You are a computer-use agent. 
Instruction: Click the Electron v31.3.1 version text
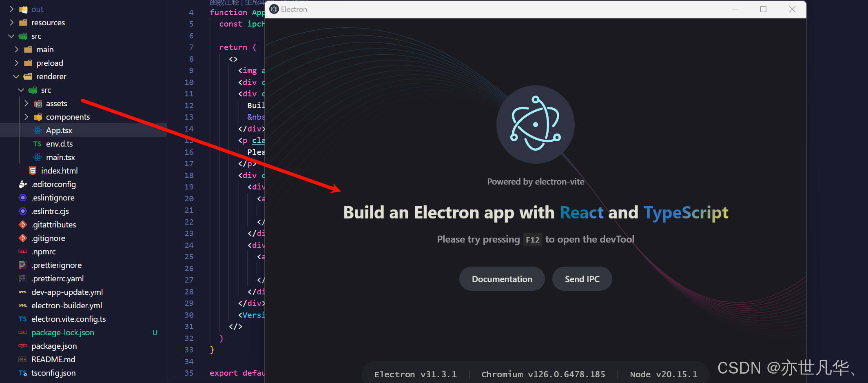click(415, 374)
